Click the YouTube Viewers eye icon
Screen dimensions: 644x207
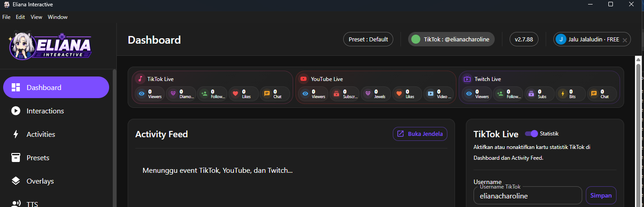pyautogui.click(x=305, y=94)
